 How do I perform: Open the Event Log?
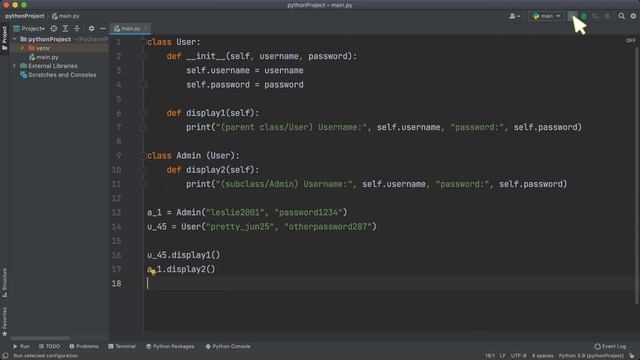pos(610,346)
